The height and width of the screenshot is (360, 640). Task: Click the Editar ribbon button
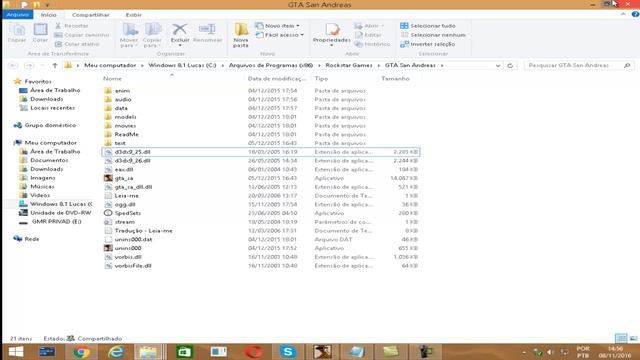pos(368,35)
